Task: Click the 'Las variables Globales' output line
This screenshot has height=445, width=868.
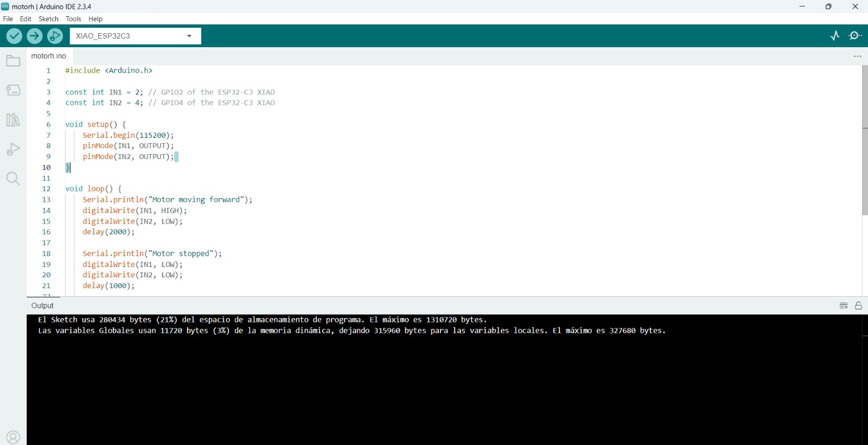Action: [352, 330]
